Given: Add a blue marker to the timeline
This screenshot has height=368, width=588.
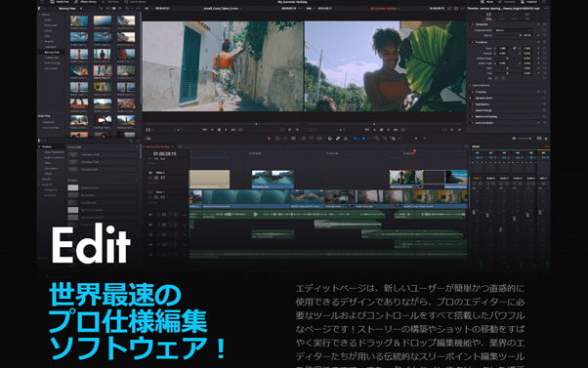Looking at the screenshot, I should pos(363,139).
